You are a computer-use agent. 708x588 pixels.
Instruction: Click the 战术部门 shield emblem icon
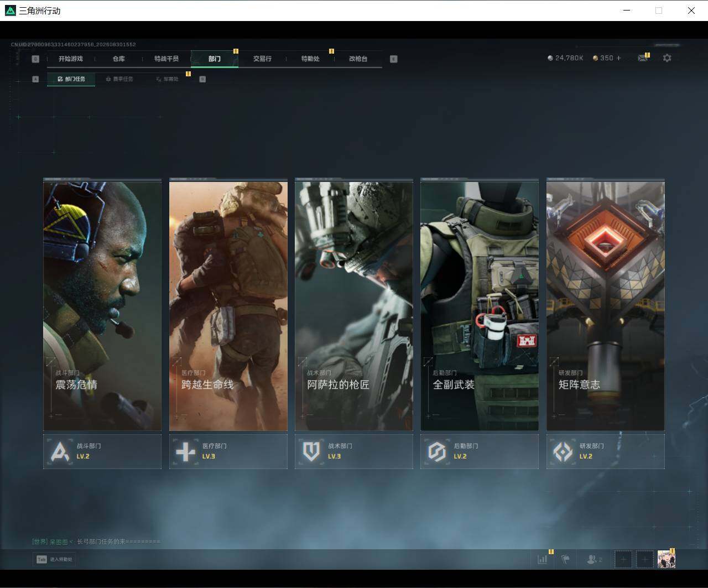[311, 452]
